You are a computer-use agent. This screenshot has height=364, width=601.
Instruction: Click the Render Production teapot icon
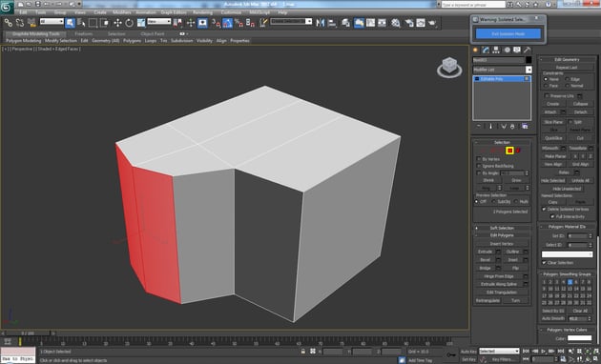(x=432, y=23)
